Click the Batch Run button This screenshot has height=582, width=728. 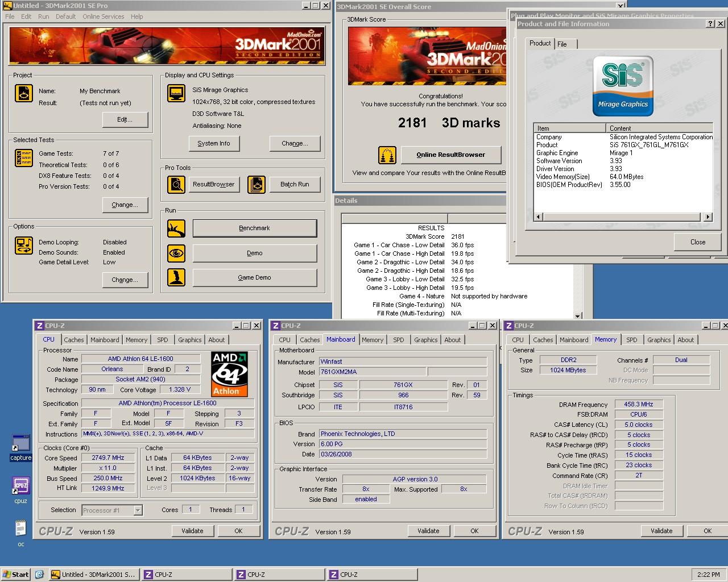pos(295,184)
